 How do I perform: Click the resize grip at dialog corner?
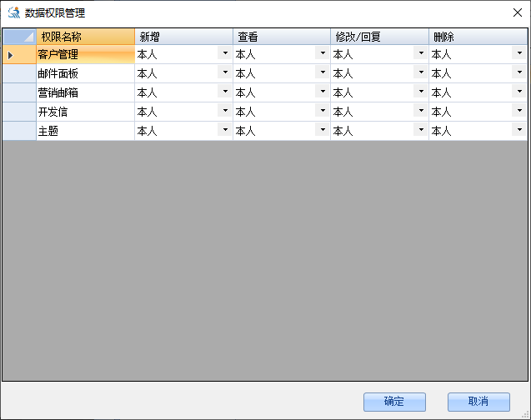coord(525,414)
